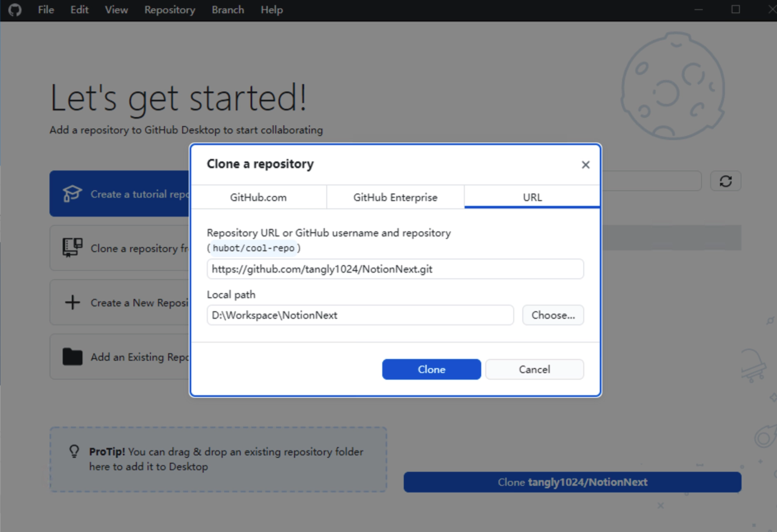
Task: Switch to the GitHub Enterprise tab
Action: tap(396, 197)
